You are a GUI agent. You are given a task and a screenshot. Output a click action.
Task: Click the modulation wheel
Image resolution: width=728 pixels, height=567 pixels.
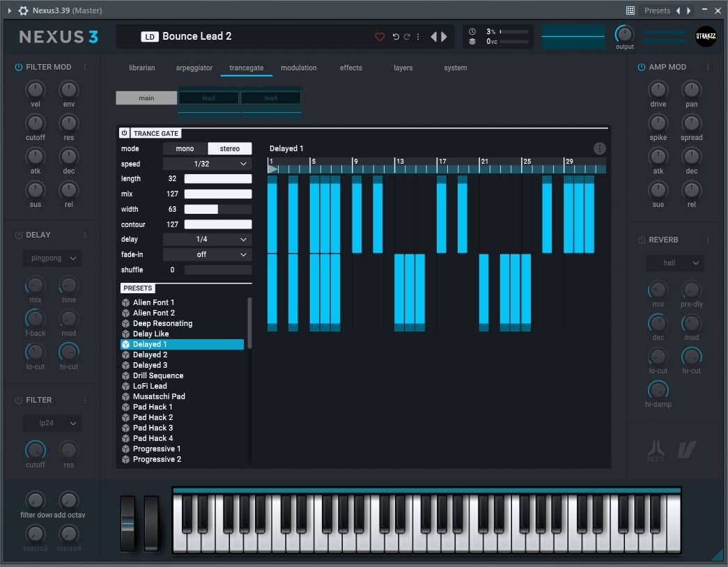[x=151, y=524]
